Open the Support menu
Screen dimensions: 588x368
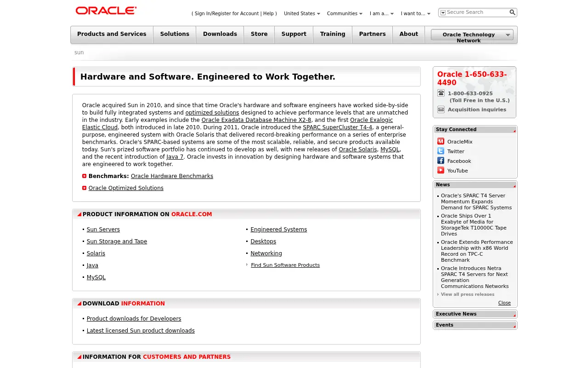coord(294,34)
